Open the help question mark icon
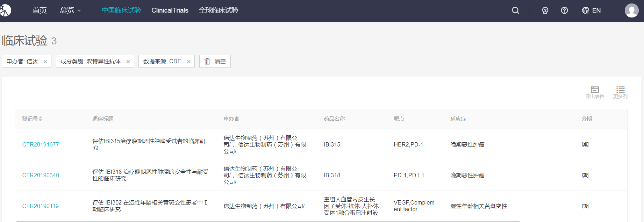644x222 pixels. (564, 10)
